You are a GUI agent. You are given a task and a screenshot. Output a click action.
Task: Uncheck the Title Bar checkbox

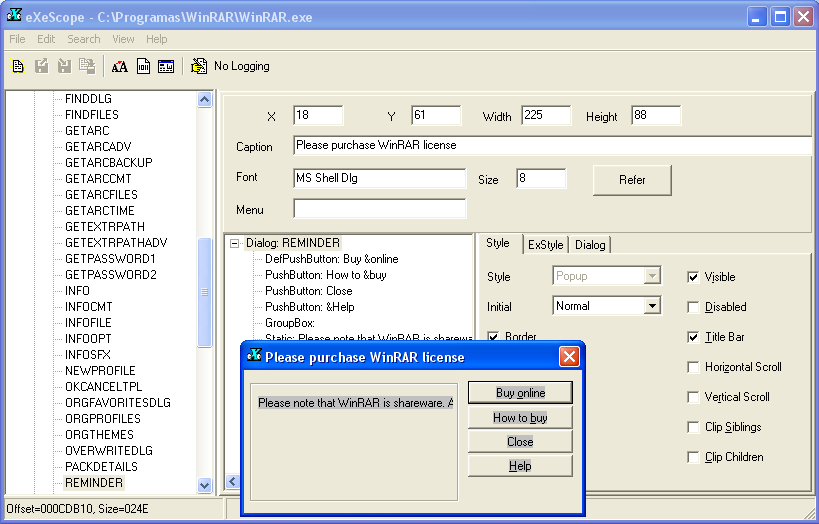(x=694, y=337)
